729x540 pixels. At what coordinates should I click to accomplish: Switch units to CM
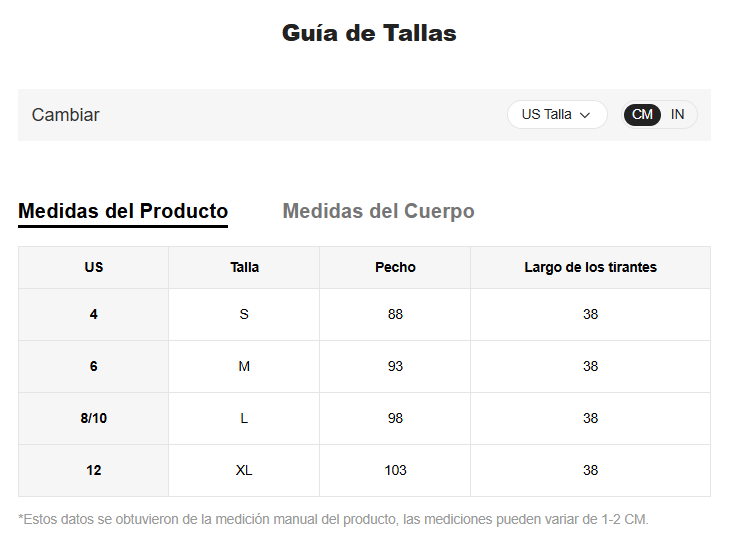642,115
